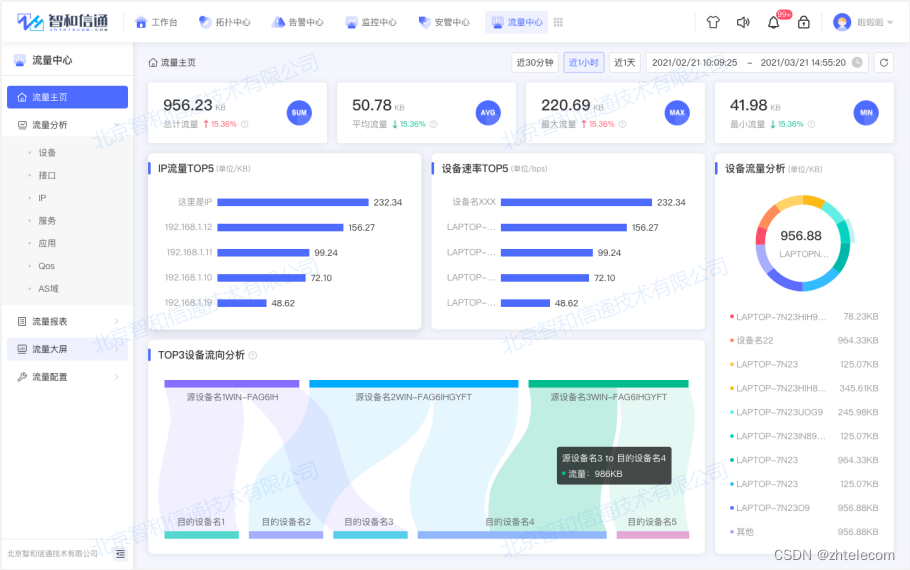Open the 工作台 tab
910x570 pixels.
[156, 22]
